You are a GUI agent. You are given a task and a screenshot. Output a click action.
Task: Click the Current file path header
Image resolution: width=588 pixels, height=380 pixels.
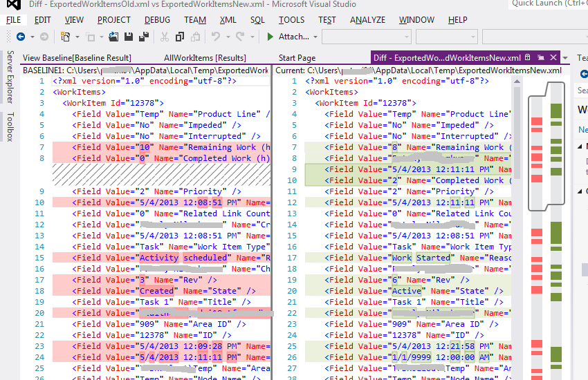pos(419,70)
